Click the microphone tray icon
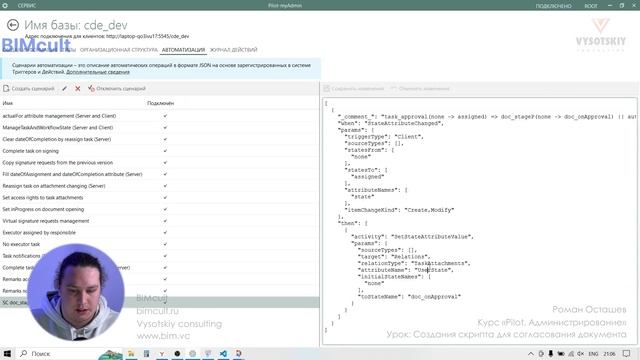 click(x=551, y=353)
